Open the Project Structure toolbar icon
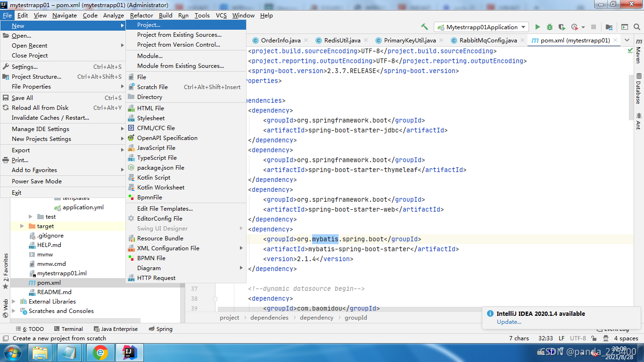644x362 pixels. 609,27
